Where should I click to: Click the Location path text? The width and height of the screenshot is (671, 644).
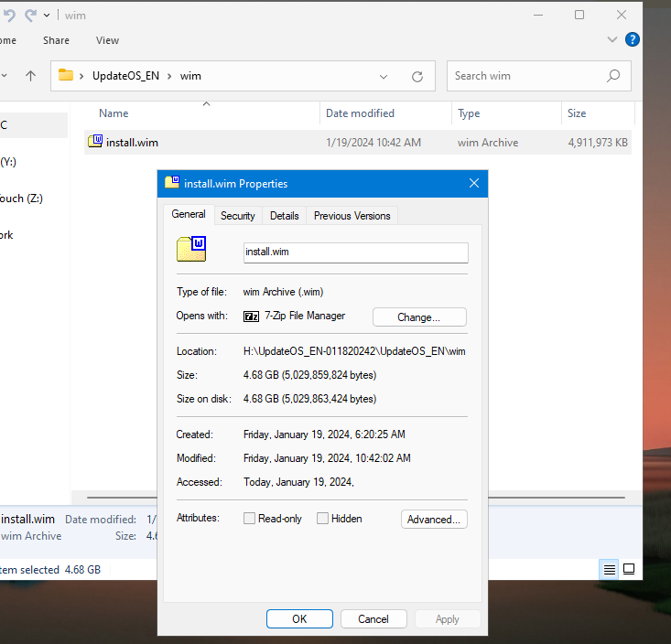pos(354,351)
